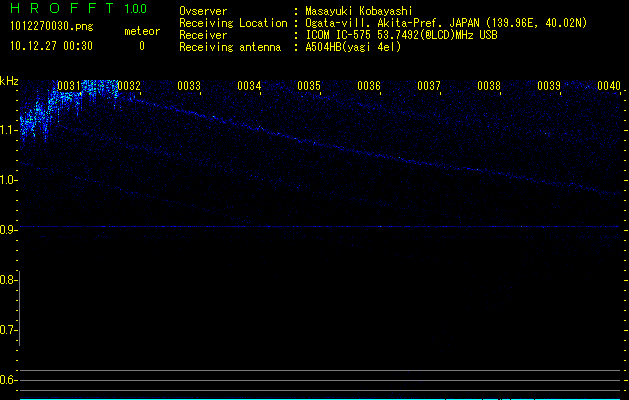Click the 1.0 kHz axis label
Viewport: 629px width, 400px height.
coord(8,180)
